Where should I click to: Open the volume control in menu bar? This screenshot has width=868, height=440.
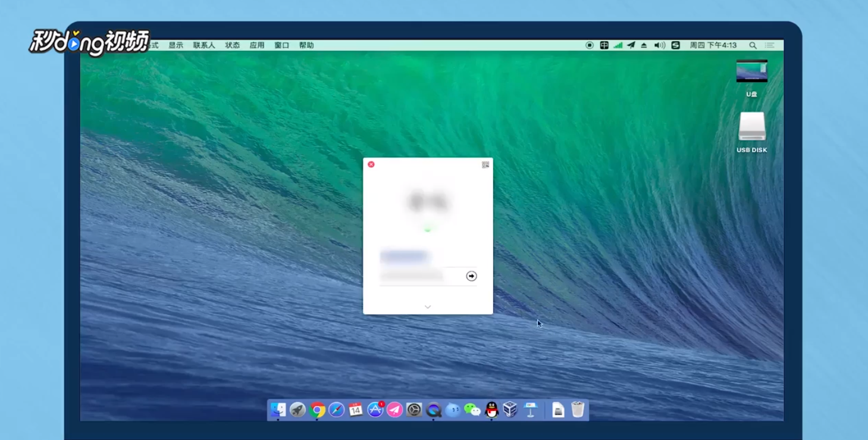tap(660, 45)
